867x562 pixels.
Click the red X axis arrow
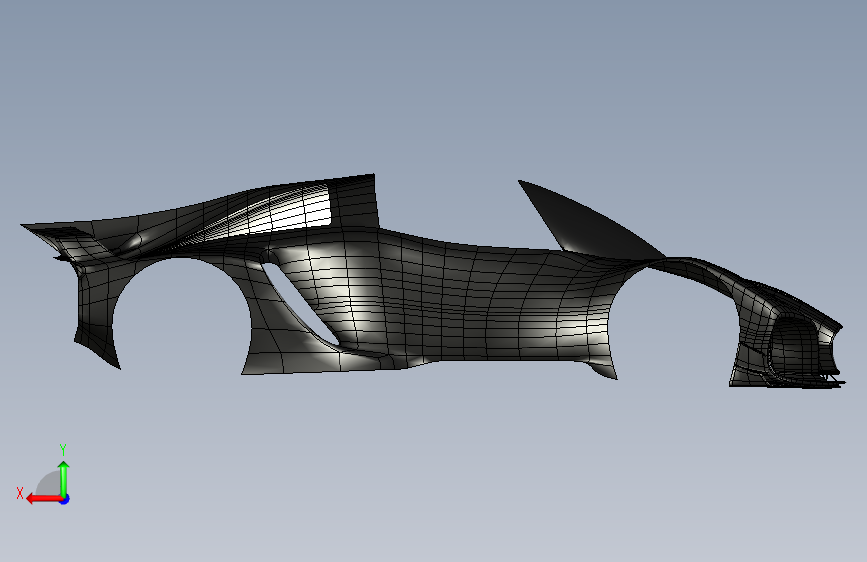tap(44, 499)
